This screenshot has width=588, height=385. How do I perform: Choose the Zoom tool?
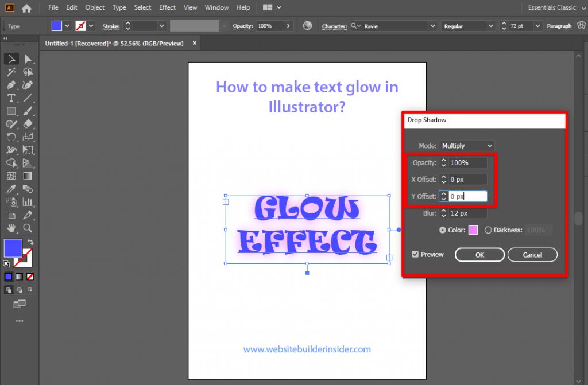(x=27, y=228)
